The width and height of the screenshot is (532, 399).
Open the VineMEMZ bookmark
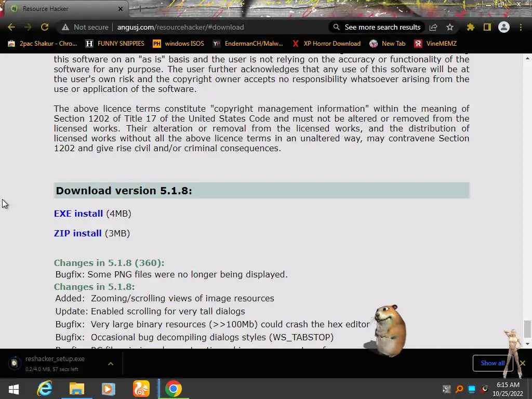[436, 44]
